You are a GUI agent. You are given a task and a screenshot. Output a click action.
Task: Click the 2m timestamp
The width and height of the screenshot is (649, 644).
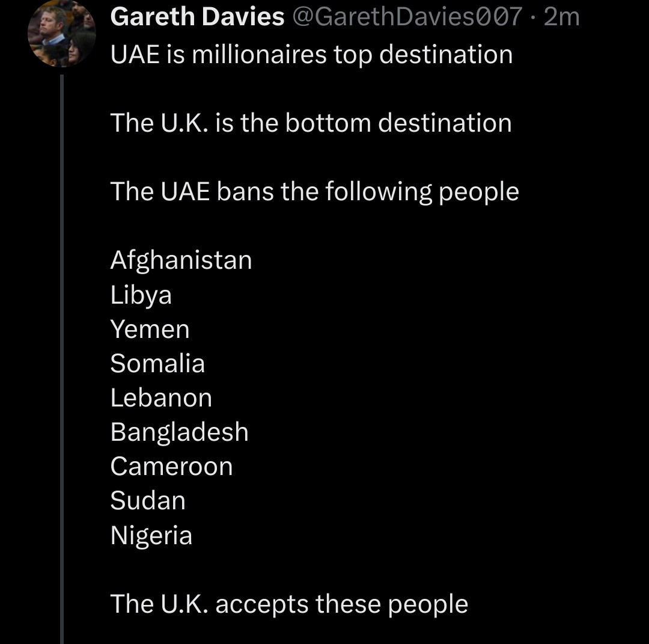tap(562, 17)
